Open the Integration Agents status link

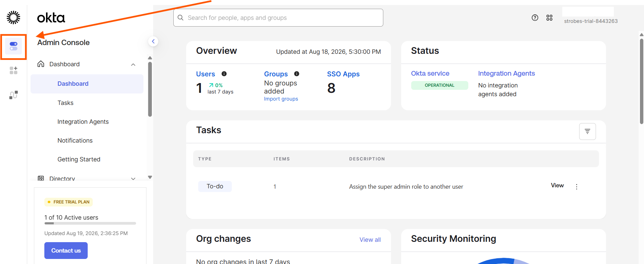click(506, 73)
